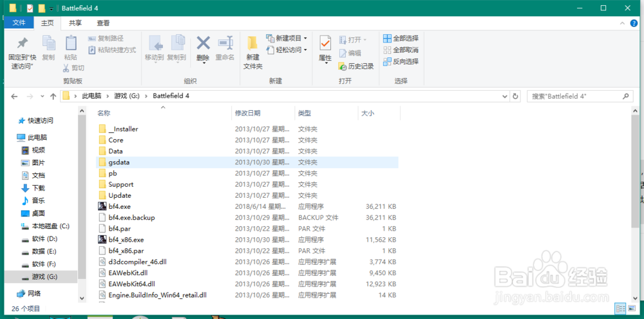Click the Pin to Quick access icon

click(x=21, y=43)
